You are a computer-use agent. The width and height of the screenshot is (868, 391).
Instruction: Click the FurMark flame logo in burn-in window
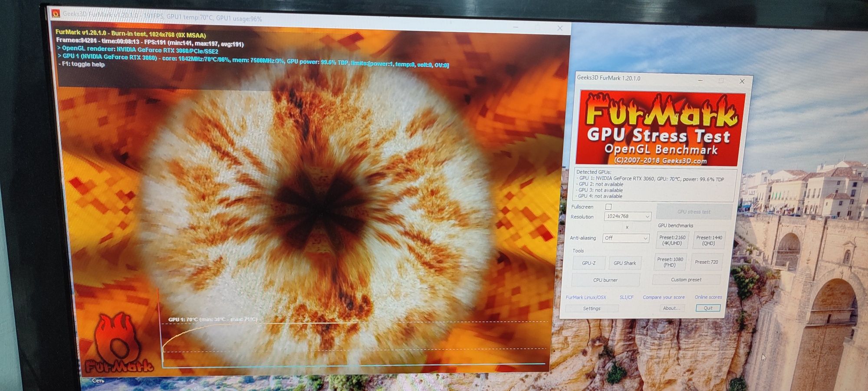pos(118,343)
